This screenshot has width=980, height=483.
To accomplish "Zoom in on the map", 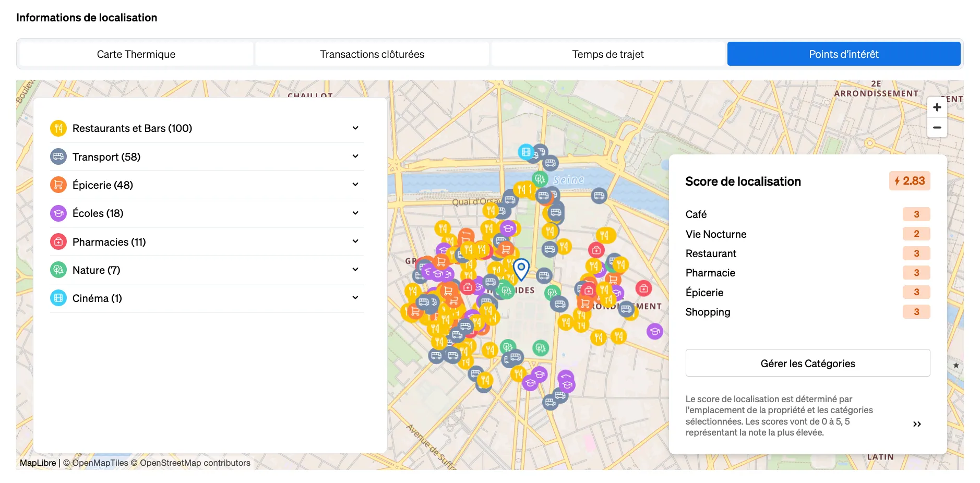I will pos(937,107).
